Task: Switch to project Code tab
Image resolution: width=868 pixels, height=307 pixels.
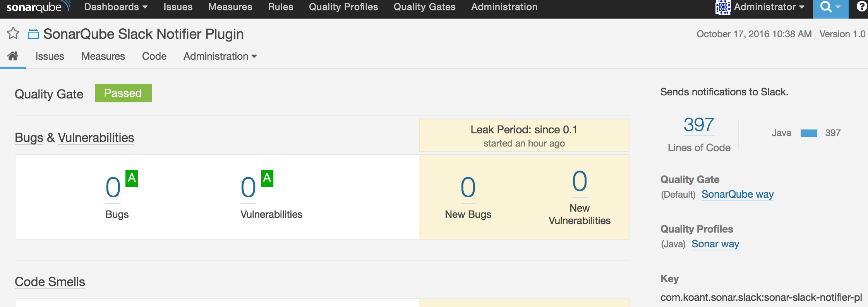Action: click(154, 56)
